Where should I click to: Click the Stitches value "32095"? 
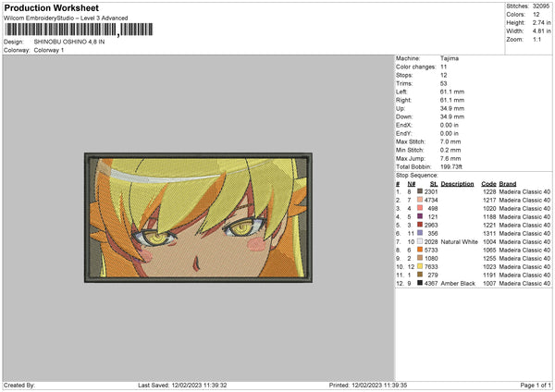pyautogui.click(x=541, y=6)
